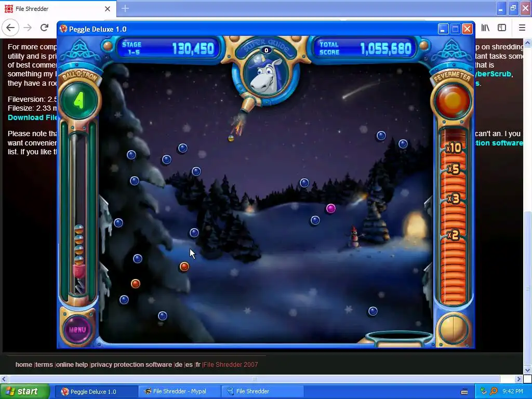Reload the File Shredder page

(44, 28)
